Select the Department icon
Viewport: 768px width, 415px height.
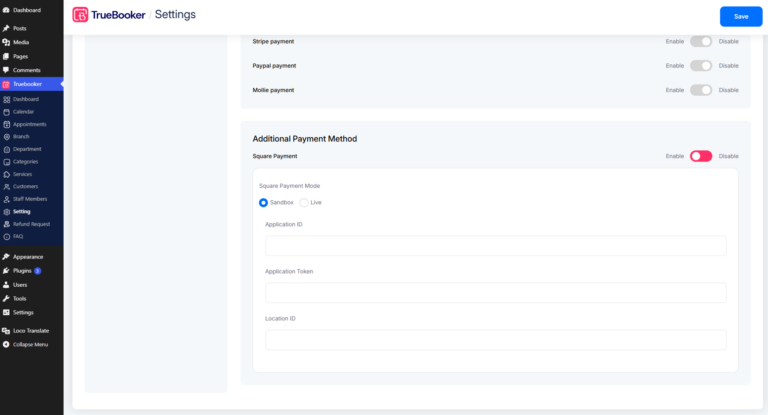point(7,149)
